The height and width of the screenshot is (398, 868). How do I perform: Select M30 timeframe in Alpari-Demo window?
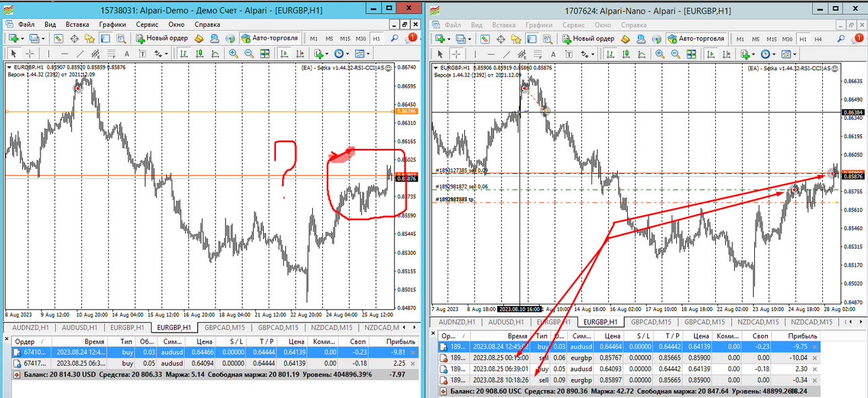pyautogui.click(x=361, y=38)
